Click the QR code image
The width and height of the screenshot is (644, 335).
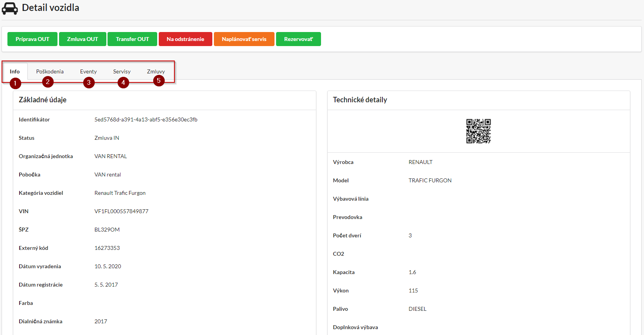pos(478,131)
